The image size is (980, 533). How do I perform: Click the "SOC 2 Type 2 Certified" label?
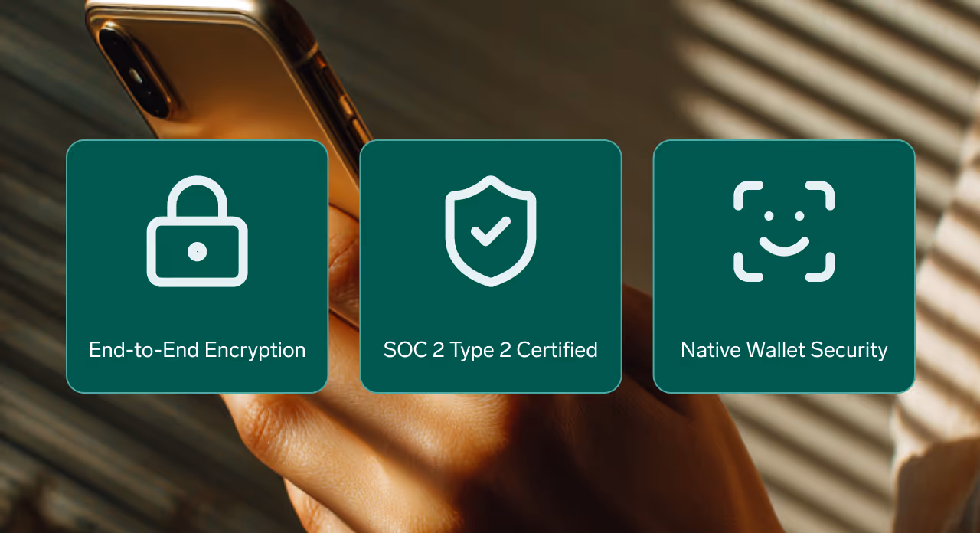click(491, 350)
